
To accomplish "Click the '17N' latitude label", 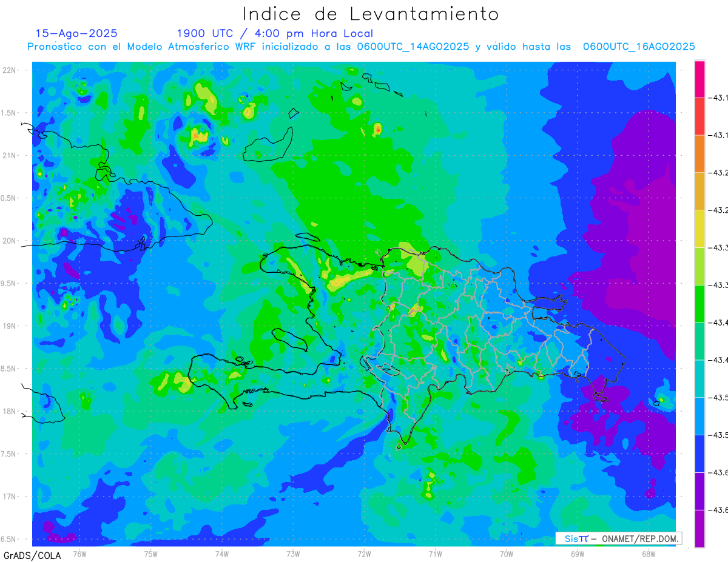I will pos(10,497).
